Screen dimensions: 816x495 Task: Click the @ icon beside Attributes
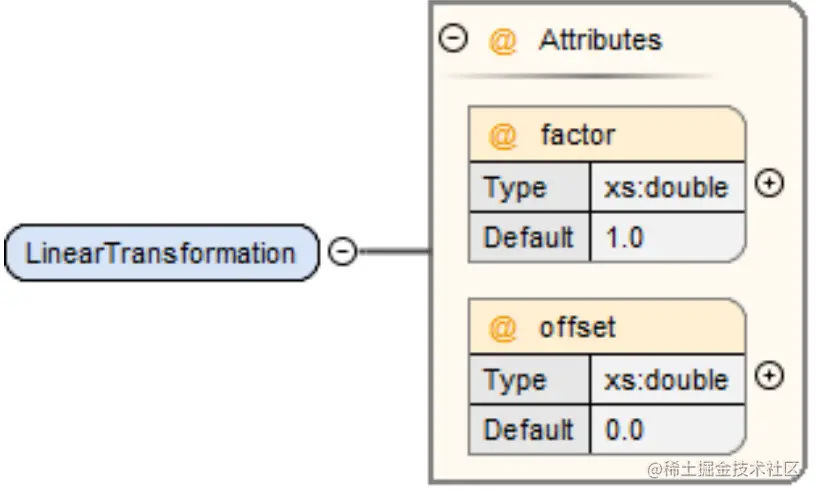pos(502,41)
